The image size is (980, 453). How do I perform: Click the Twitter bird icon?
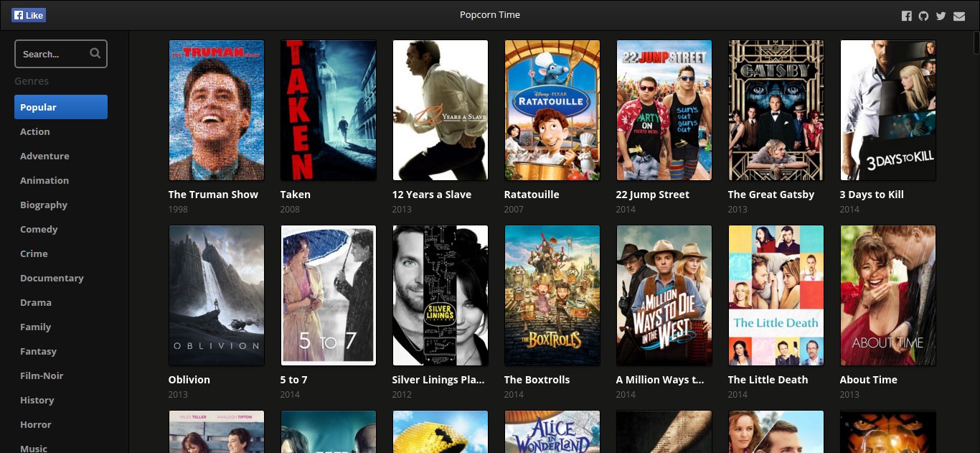point(941,16)
